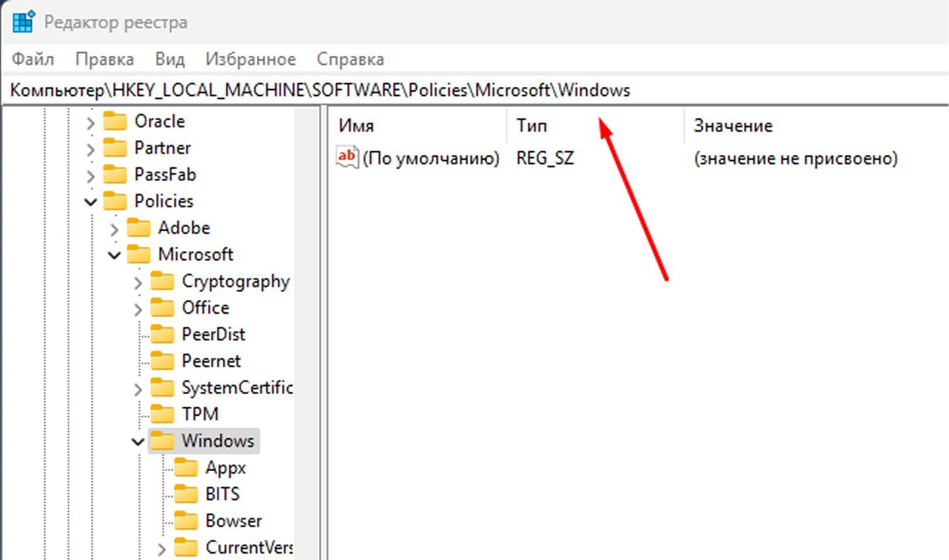Screen dimensions: 949x560
Task: Expand the PassFab key
Action: [90, 175]
